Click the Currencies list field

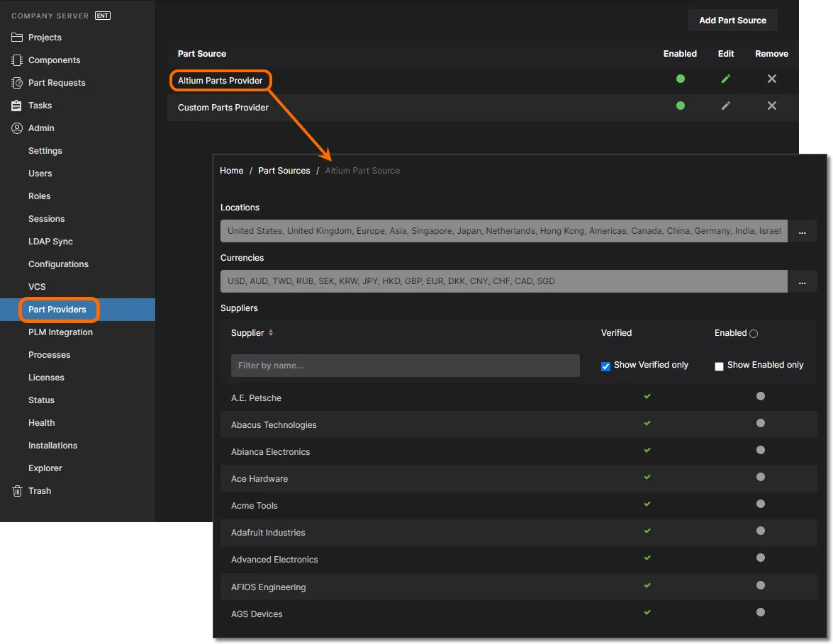tap(503, 281)
